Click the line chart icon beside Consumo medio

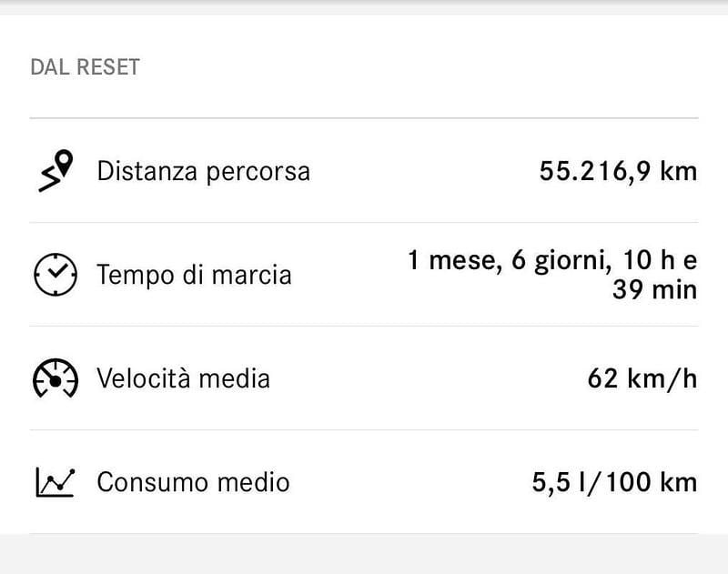click(x=56, y=482)
